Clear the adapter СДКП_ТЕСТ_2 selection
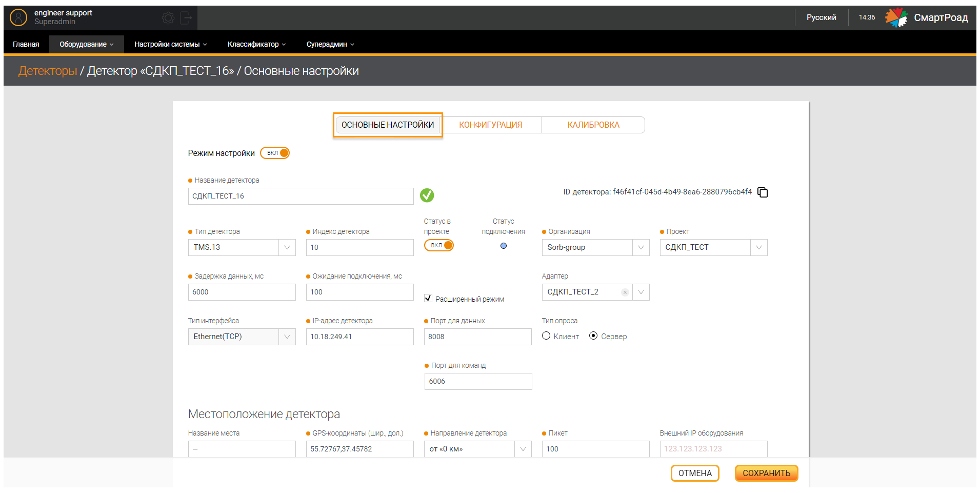 (625, 292)
